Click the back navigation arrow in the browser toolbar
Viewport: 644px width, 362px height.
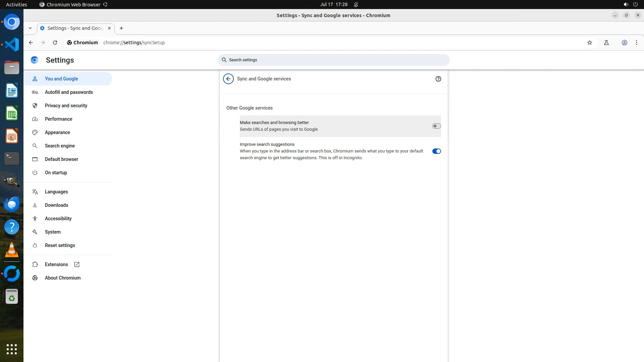tap(31, 43)
